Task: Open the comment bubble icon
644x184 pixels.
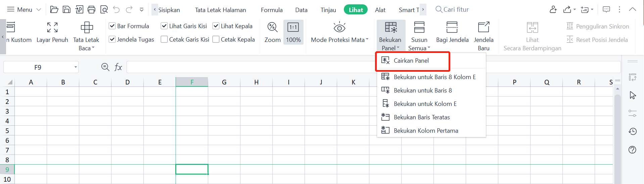Action: [606, 9]
